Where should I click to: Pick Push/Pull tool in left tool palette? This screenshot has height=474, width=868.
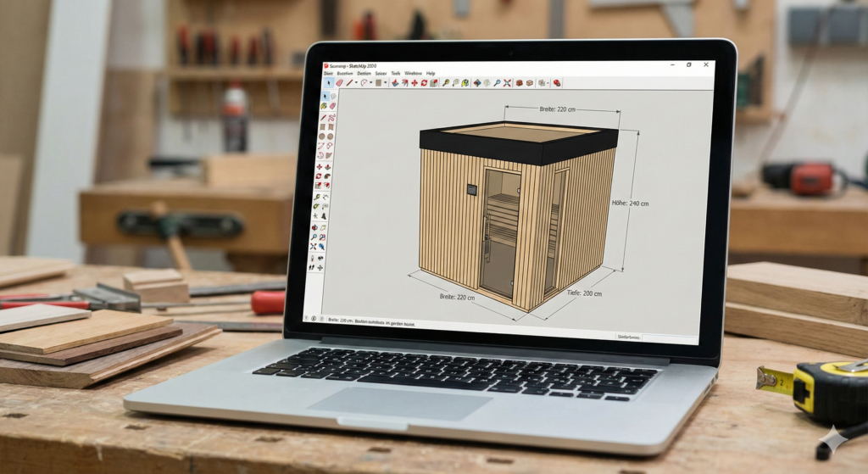[x=327, y=167]
